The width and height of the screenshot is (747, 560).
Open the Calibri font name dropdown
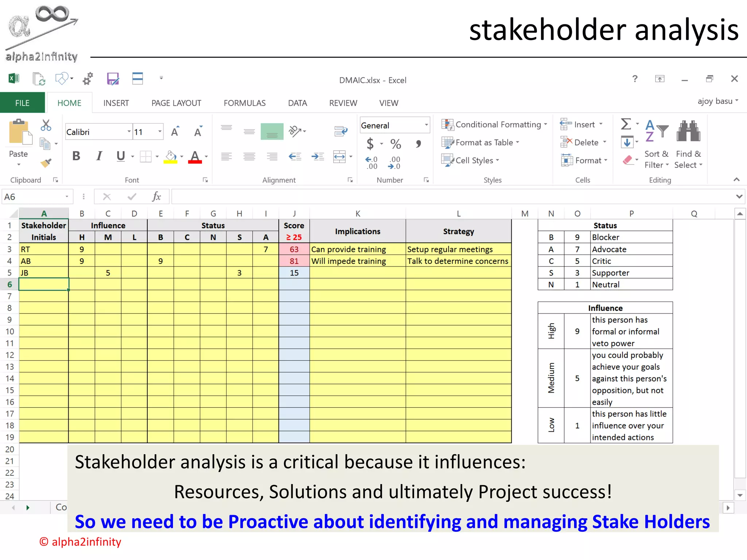(x=129, y=132)
